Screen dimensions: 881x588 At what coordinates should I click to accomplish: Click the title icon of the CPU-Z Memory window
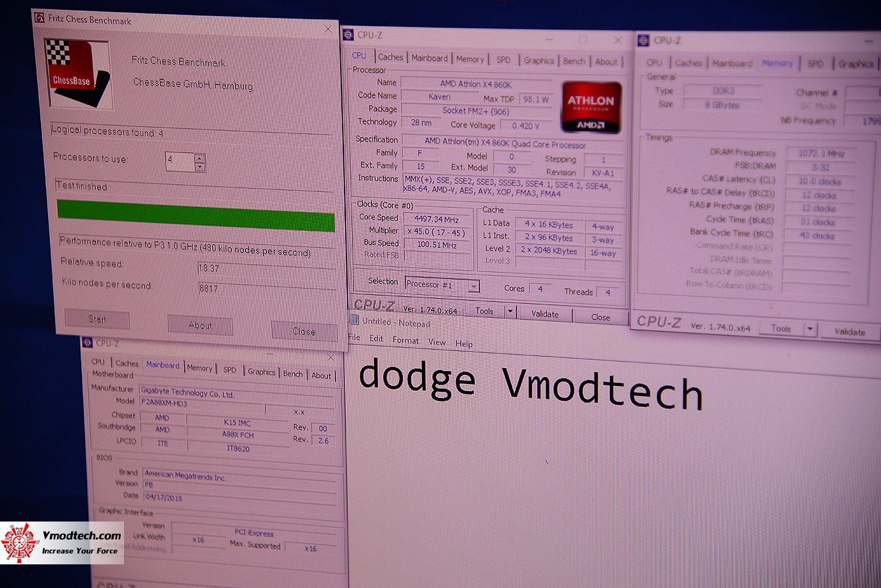click(643, 40)
